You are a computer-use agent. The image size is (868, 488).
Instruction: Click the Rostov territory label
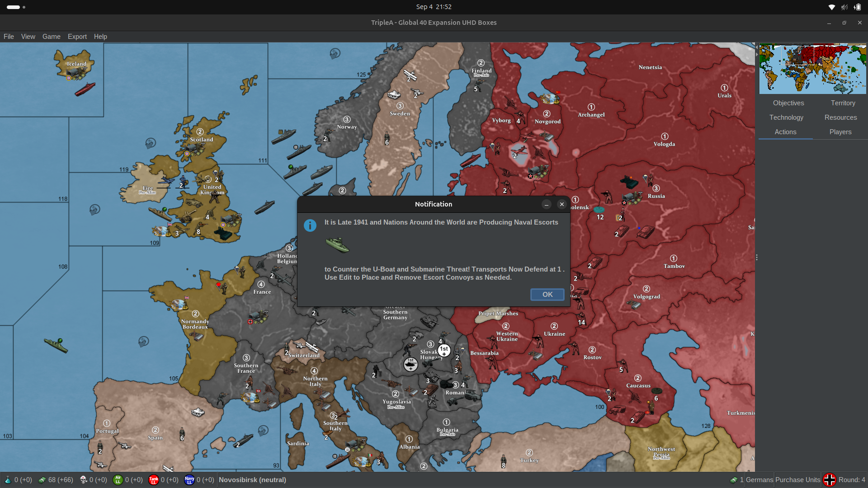[592, 357]
